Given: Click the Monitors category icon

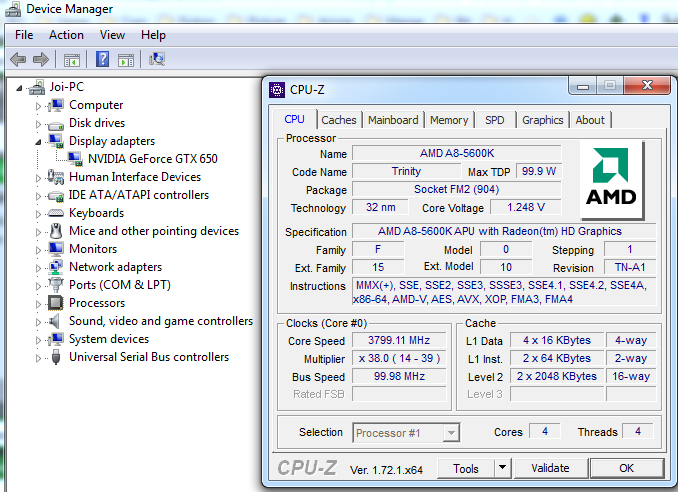Looking at the screenshot, I should tap(56, 249).
